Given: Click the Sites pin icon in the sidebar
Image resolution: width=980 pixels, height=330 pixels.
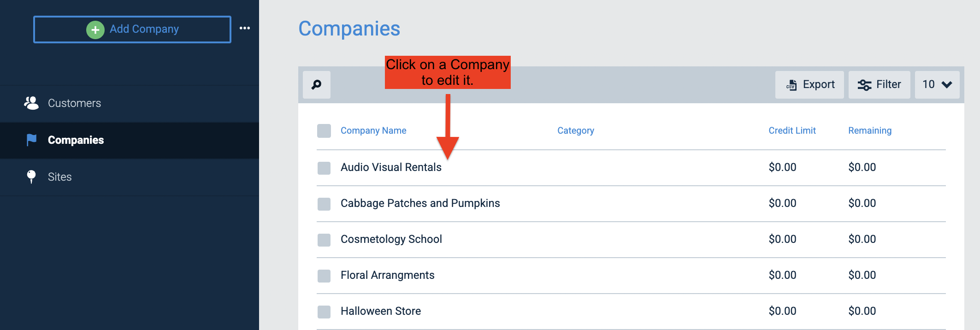Looking at the screenshot, I should click(31, 177).
